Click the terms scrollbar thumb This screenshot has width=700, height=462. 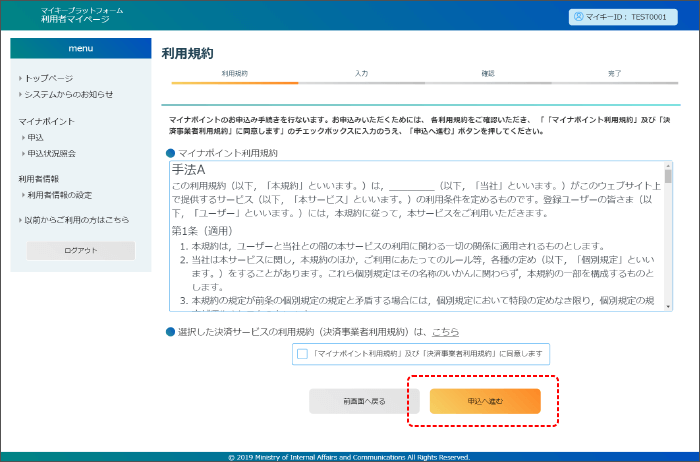(x=668, y=176)
